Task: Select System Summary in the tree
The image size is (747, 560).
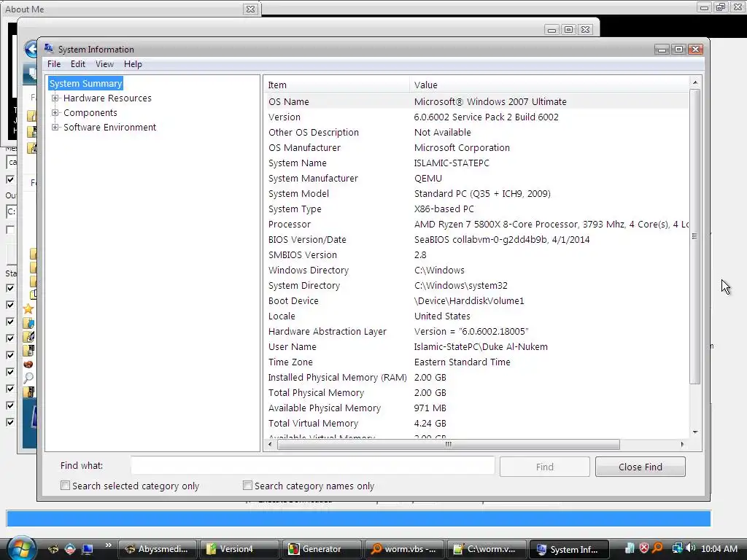Action: [x=86, y=83]
